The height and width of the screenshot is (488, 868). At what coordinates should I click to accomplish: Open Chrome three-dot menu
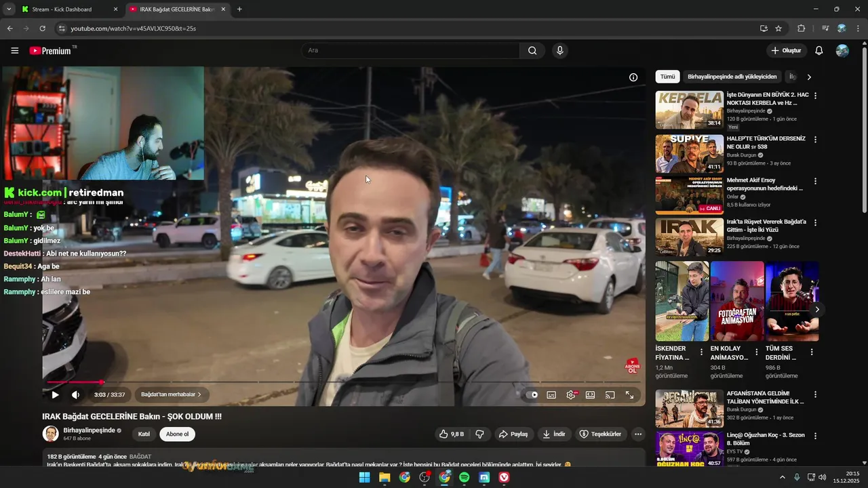tap(859, 28)
